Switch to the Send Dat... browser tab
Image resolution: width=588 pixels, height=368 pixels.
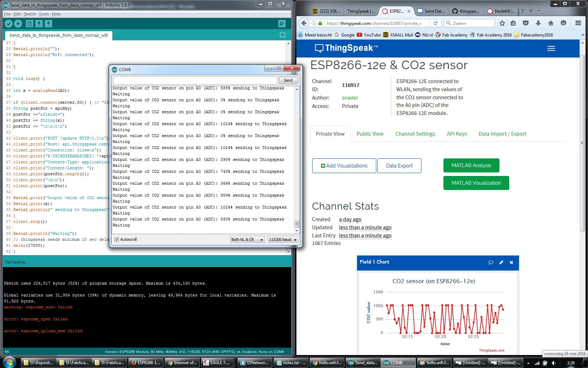(x=431, y=11)
